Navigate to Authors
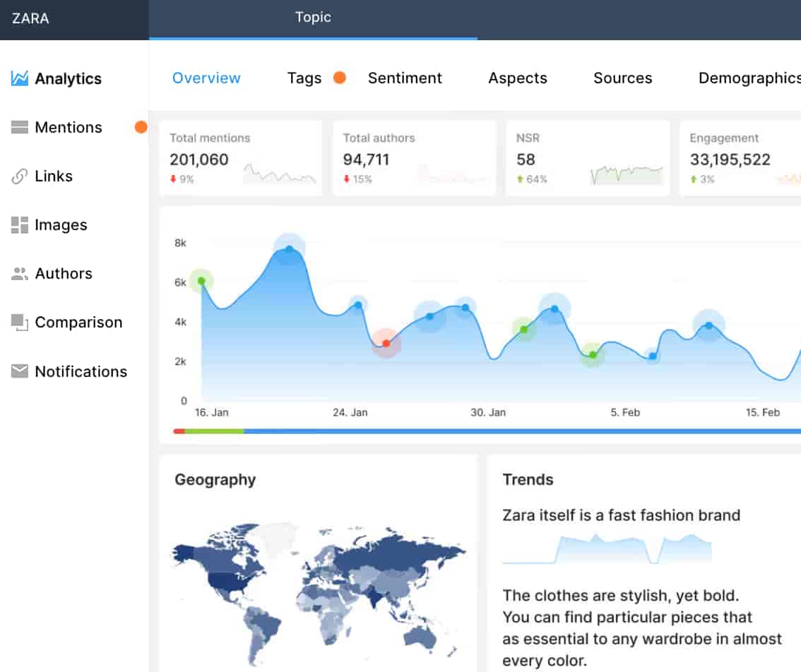 click(x=64, y=274)
